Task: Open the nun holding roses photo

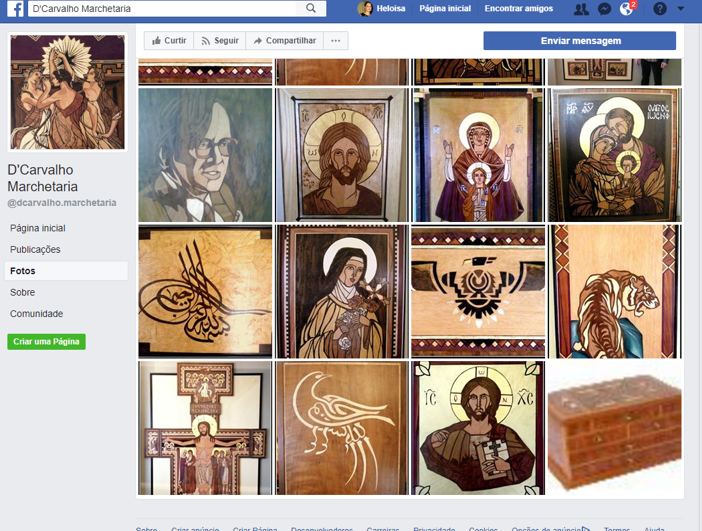Action: click(x=342, y=291)
